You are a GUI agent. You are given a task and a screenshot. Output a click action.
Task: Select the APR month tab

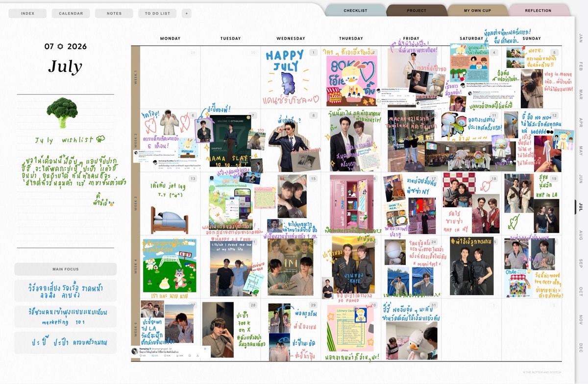tap(581, 122)
